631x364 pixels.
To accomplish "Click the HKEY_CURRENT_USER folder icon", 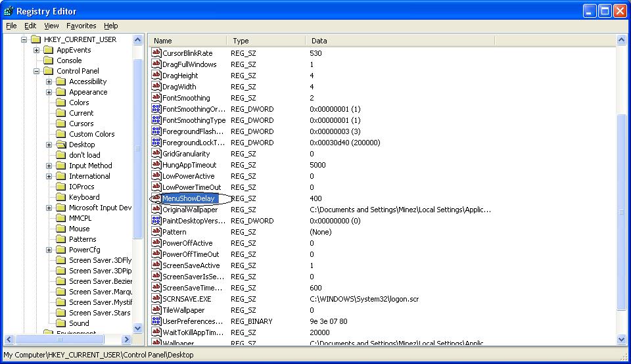I will click(x=35, y=39).
